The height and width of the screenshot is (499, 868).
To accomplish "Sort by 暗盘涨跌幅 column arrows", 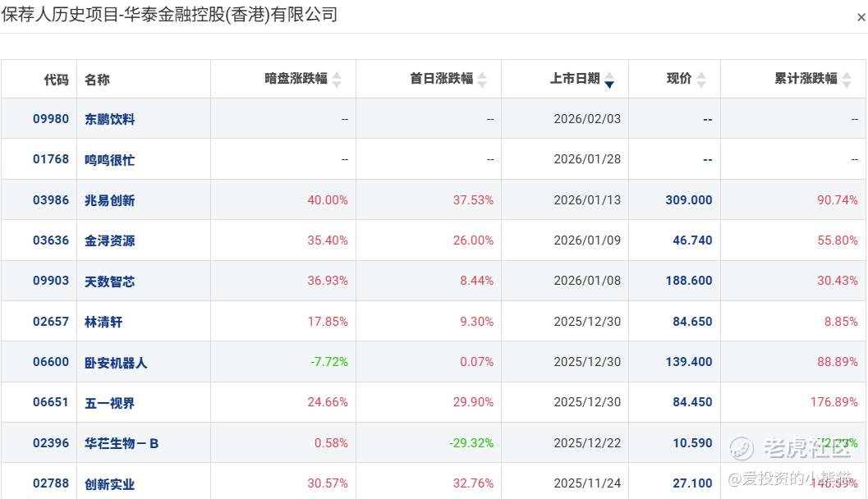I will (x=337, y=80).
